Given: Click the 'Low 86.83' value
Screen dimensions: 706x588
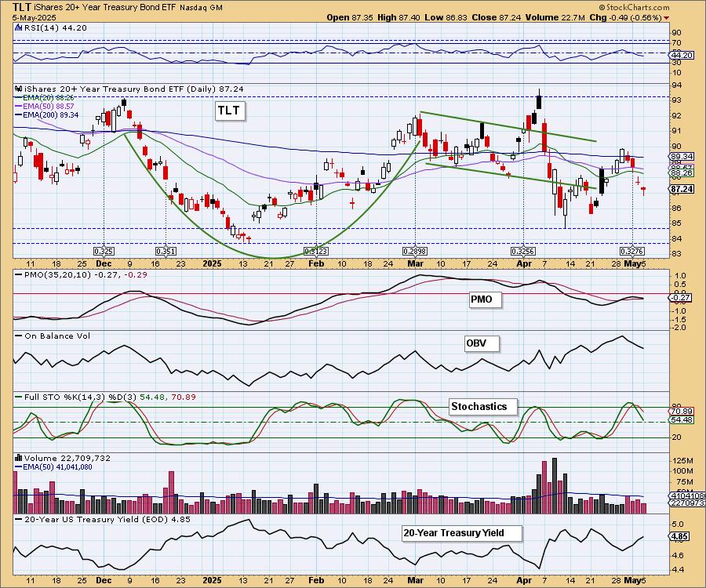Looking at the screenshot, I should click(x=446, y=17).
